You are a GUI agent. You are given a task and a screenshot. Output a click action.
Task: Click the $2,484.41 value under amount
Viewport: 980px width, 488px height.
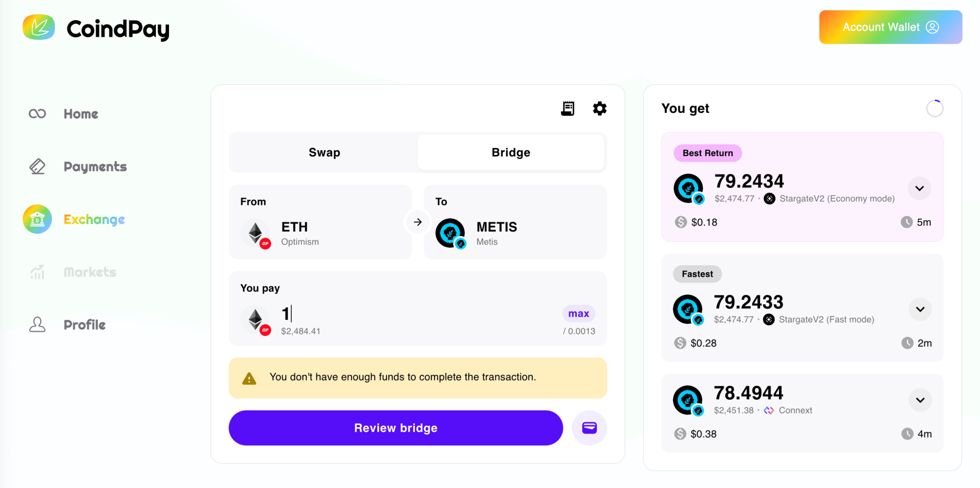301,331
